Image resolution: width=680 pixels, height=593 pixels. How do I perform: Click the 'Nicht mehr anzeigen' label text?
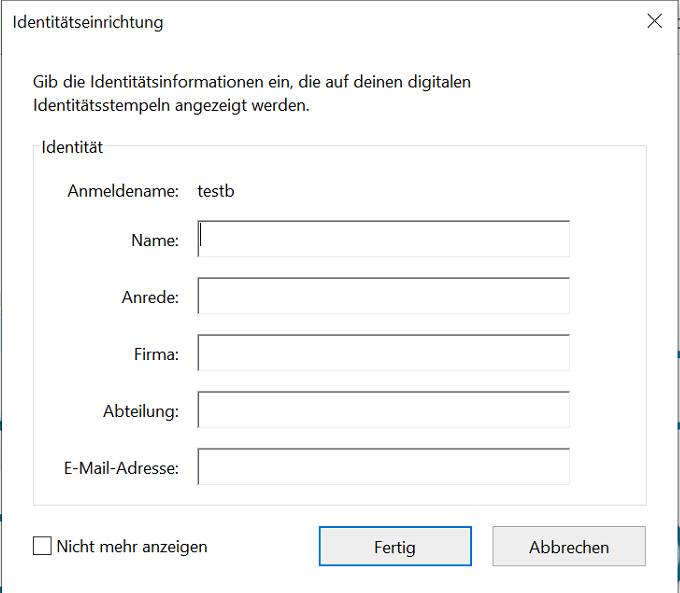(132, 547)
